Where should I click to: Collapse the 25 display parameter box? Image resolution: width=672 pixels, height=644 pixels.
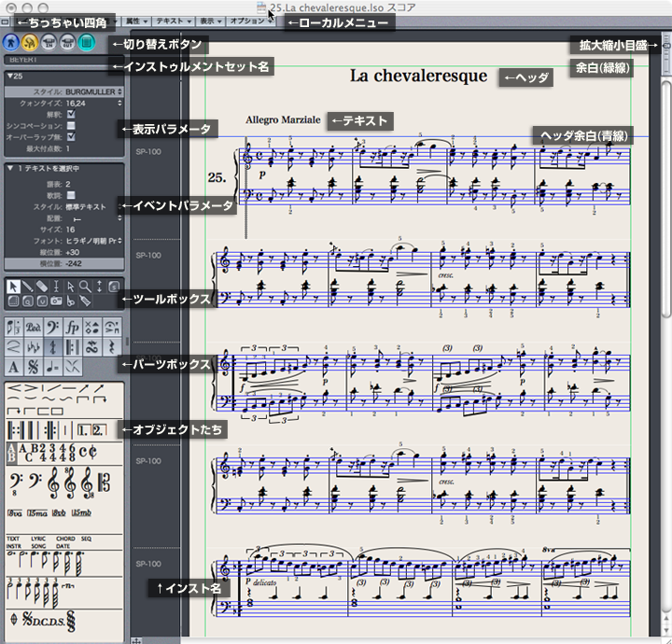(10, 76)
